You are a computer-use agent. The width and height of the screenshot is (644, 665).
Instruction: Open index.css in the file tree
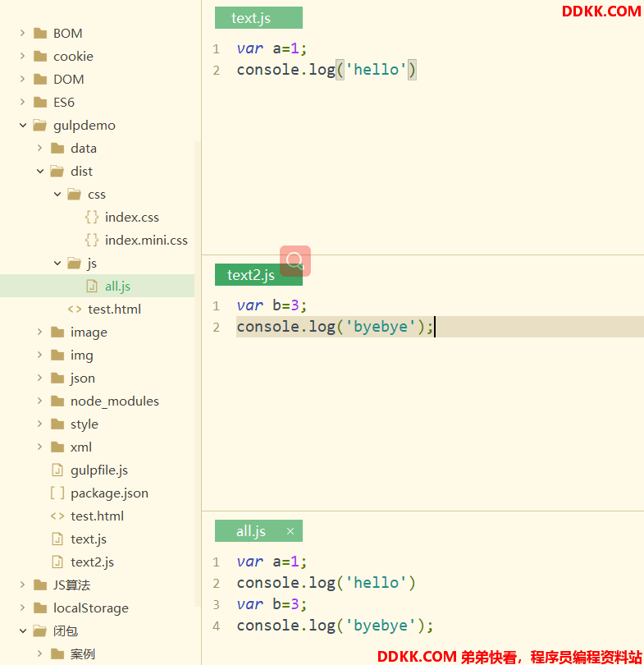(132, 217)
